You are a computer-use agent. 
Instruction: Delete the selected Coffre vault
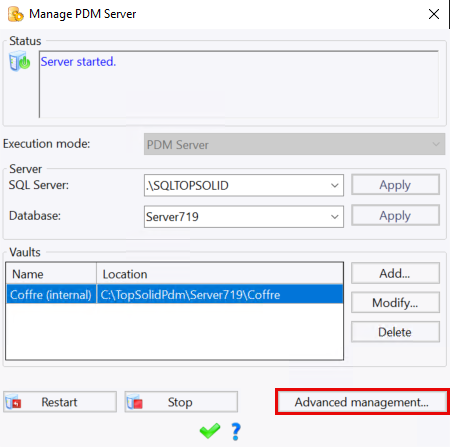395,332
